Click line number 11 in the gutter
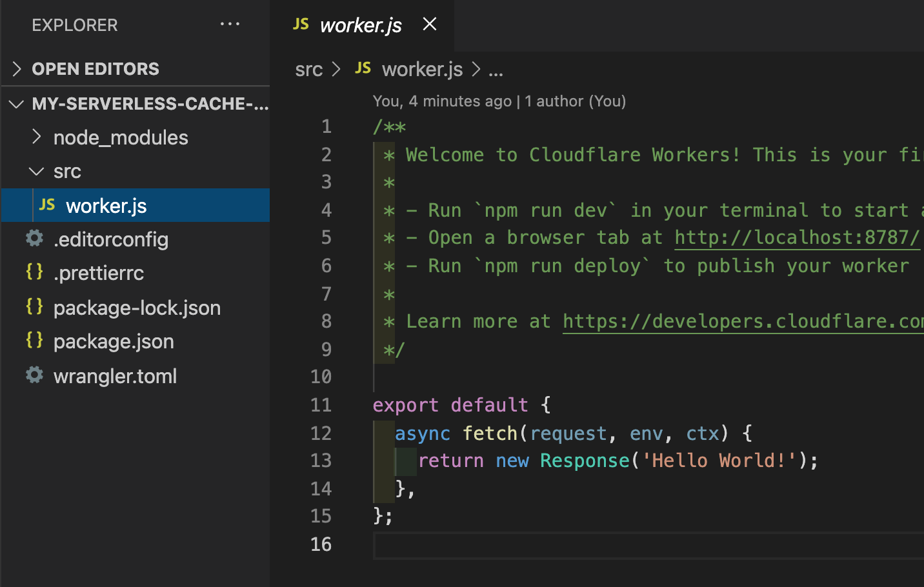Screen dimensions: 924x587 321,405
